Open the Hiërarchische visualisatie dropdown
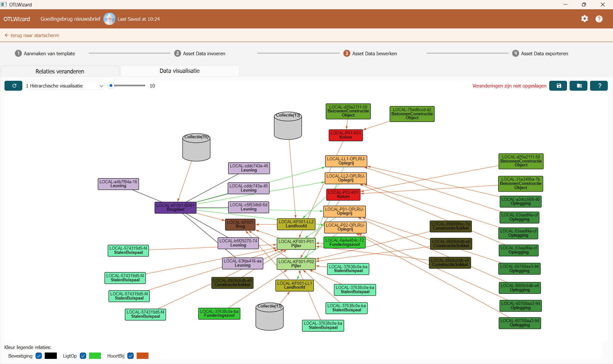Screen dimensions: 613x364 tap(64, 86)
